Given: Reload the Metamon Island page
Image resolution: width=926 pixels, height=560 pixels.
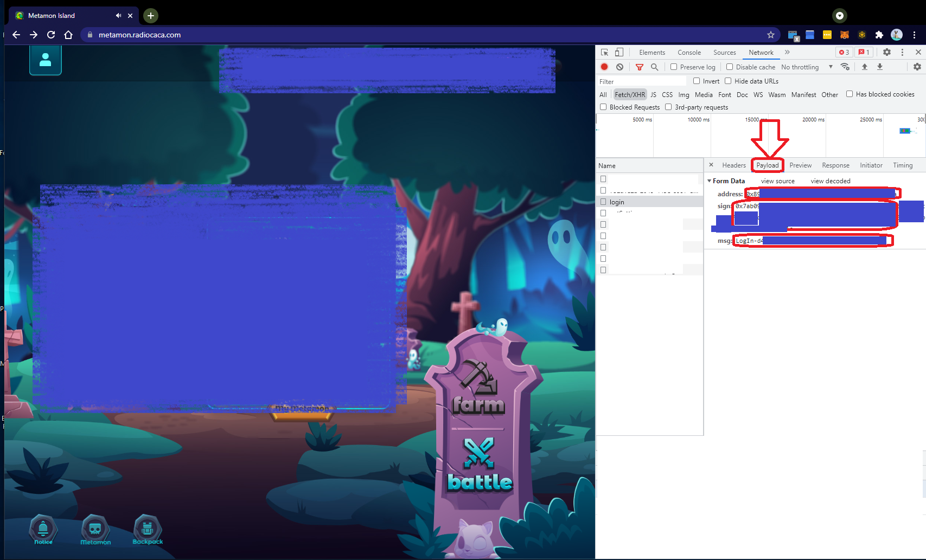Looking at the screenshot, I should click(x=51, y=35).
